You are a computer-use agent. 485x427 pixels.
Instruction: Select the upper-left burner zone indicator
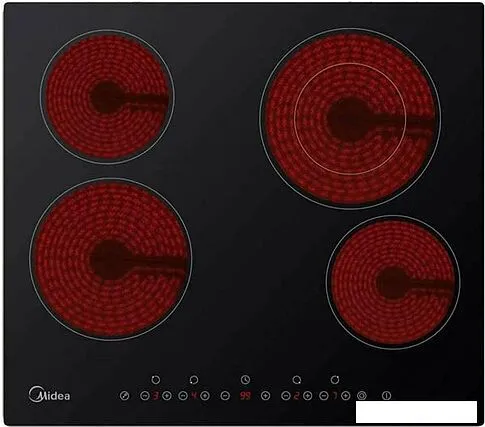[155, 380]
